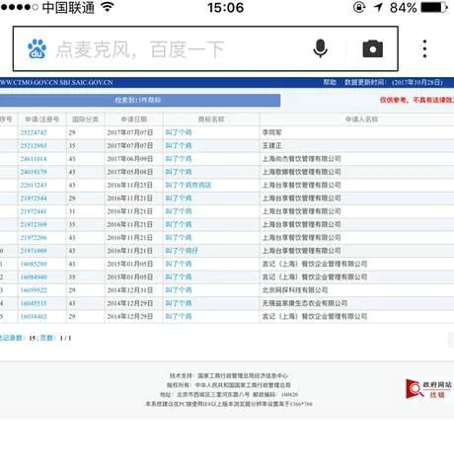Open the 叫了个鸡仔 trademark link

(x=182, y=251)
